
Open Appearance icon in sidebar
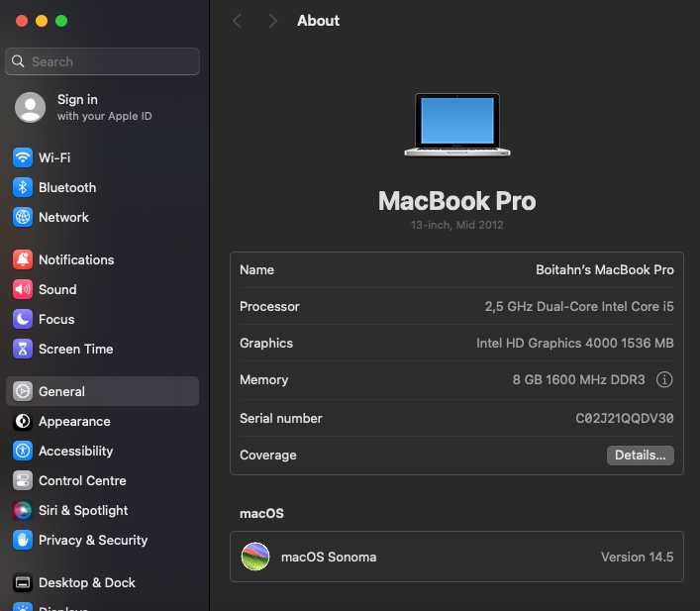[23, 421]
